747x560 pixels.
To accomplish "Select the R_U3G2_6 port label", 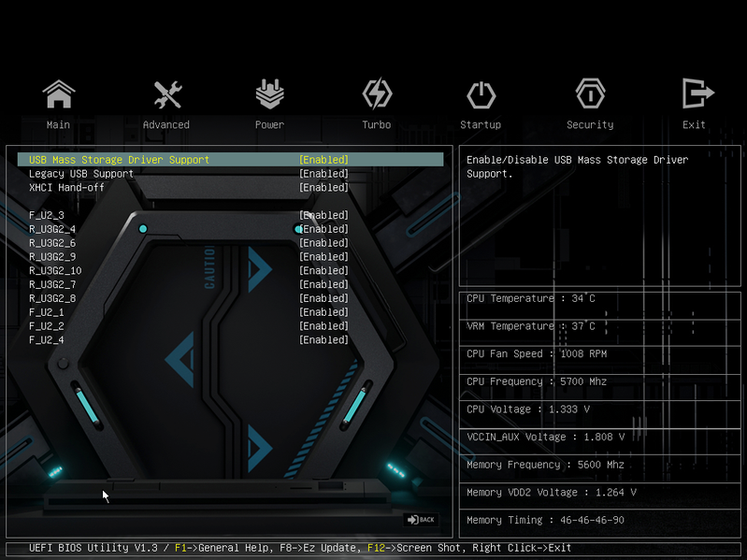I will (52, 243).
